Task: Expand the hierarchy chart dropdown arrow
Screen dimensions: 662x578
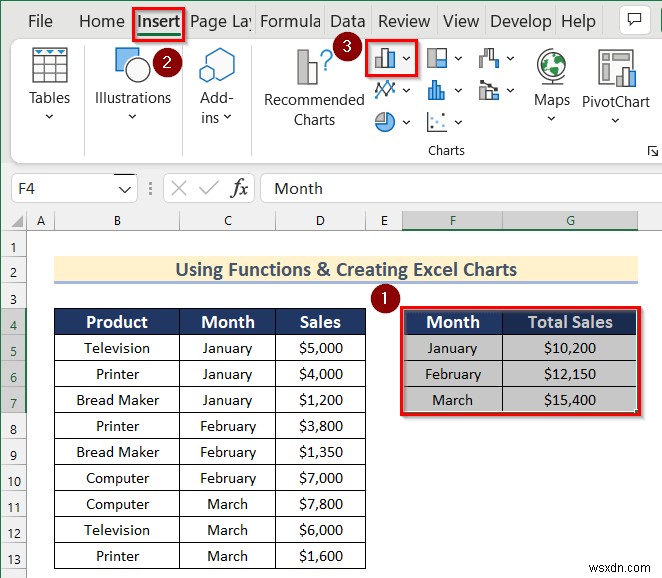Action: coord(458,58)
